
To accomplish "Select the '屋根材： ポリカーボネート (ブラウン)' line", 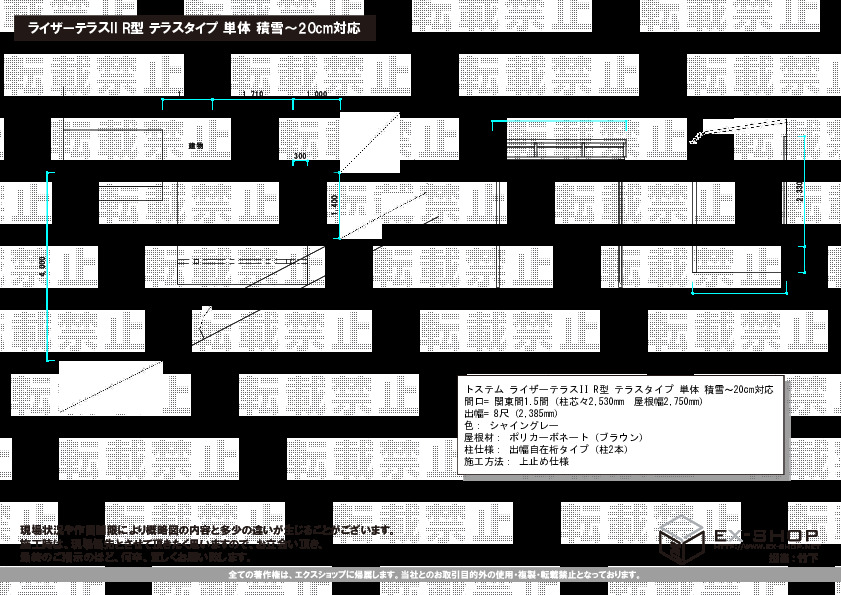I will click(554, 437).
